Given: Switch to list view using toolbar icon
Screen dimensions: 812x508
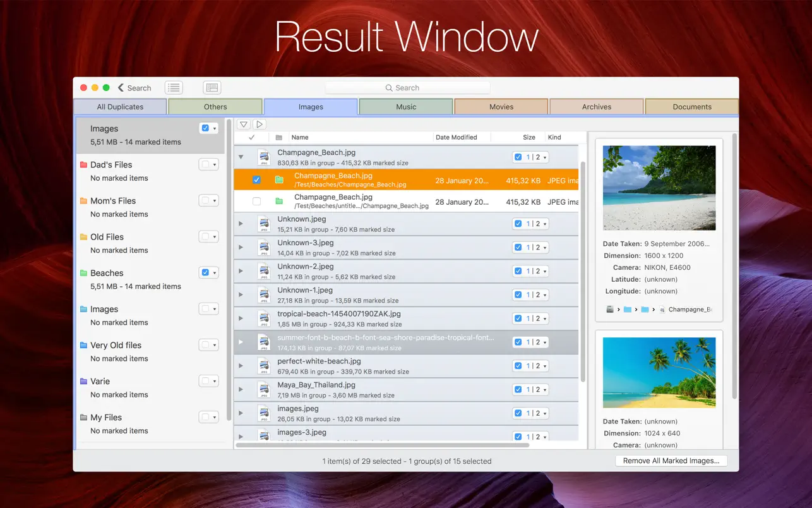Looking at the screenshot, I should tap(174, 88).
